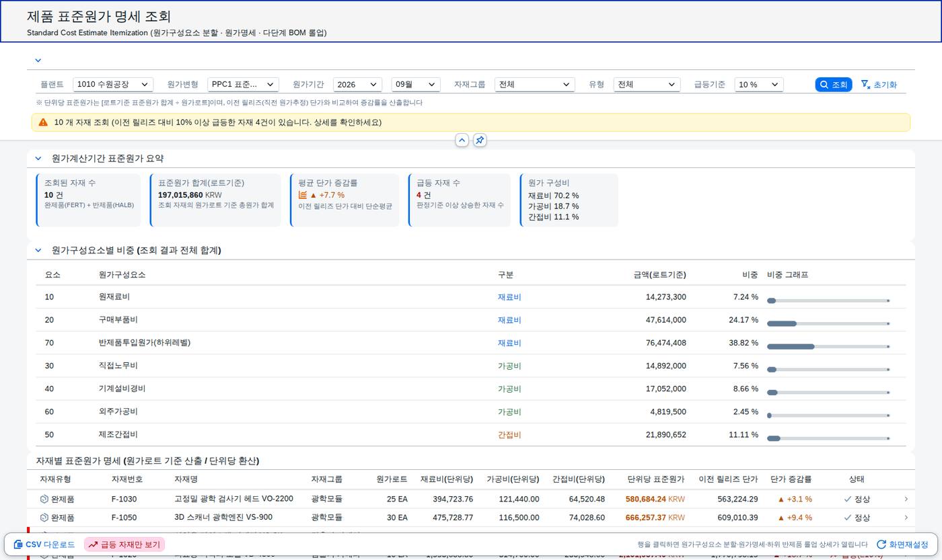Click the +9.4 % change value

795,518
